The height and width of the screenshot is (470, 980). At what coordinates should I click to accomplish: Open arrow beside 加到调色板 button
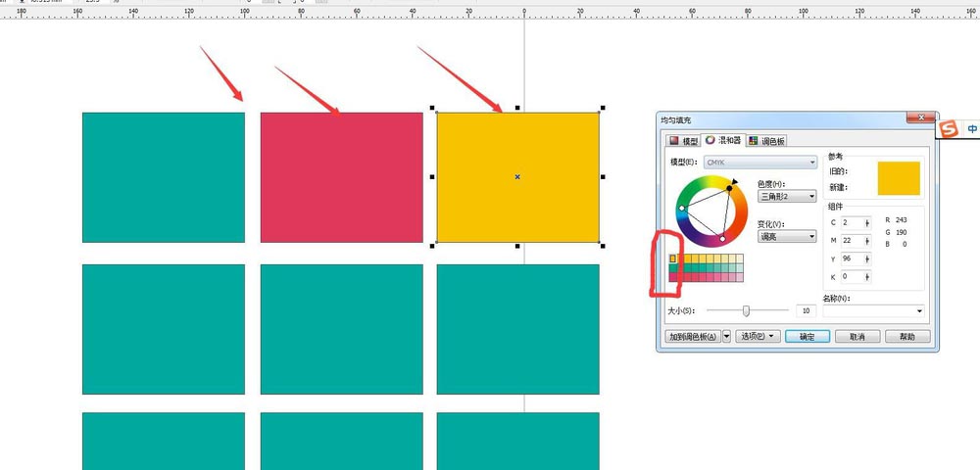tap(726, 337)
